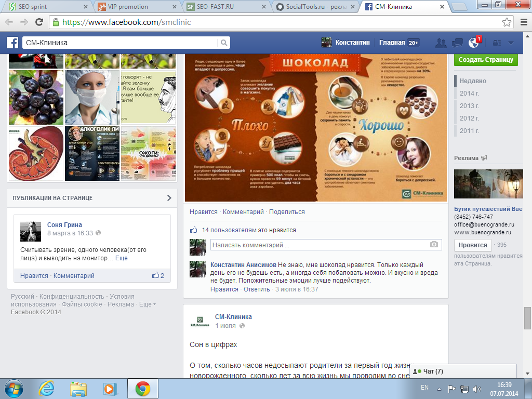Click Поделиться under chocolate post
Viewport: 532px width, 399px height.
coord(287,212)
